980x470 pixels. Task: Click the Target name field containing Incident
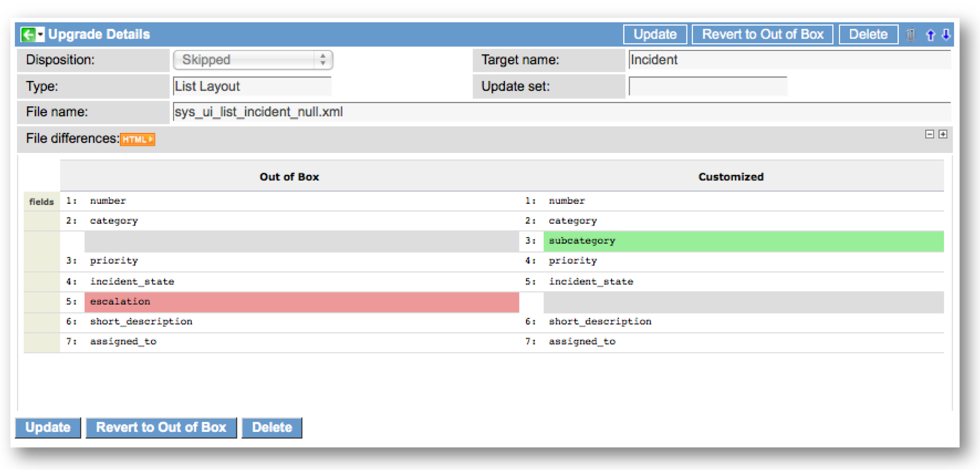(789, 60)
